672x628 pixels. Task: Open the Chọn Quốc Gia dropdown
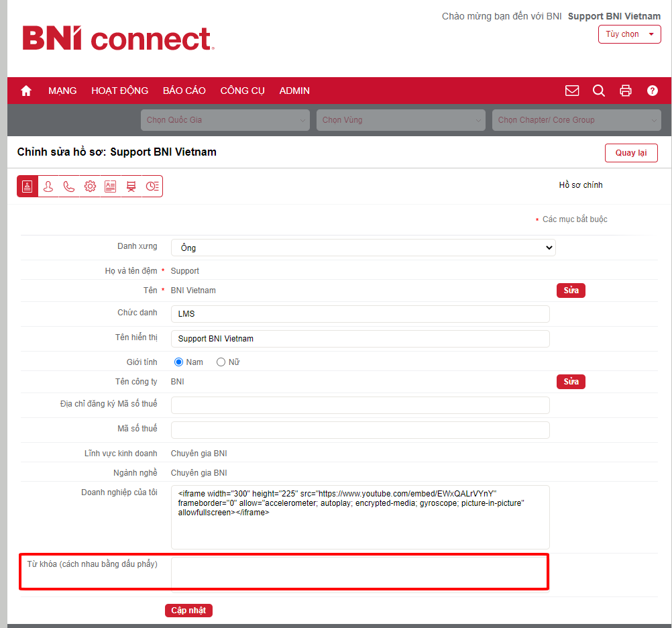click(x=225, y=120)
